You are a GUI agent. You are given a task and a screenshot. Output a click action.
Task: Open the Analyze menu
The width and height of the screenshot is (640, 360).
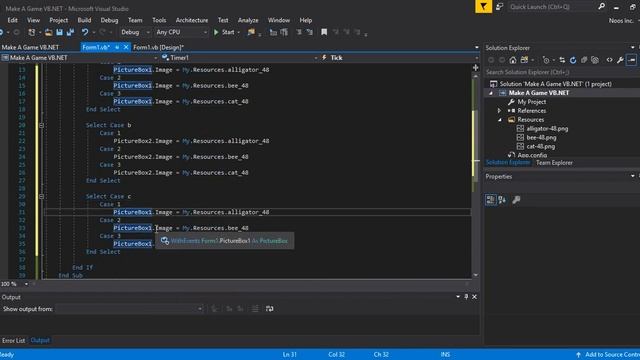point(248,20)
